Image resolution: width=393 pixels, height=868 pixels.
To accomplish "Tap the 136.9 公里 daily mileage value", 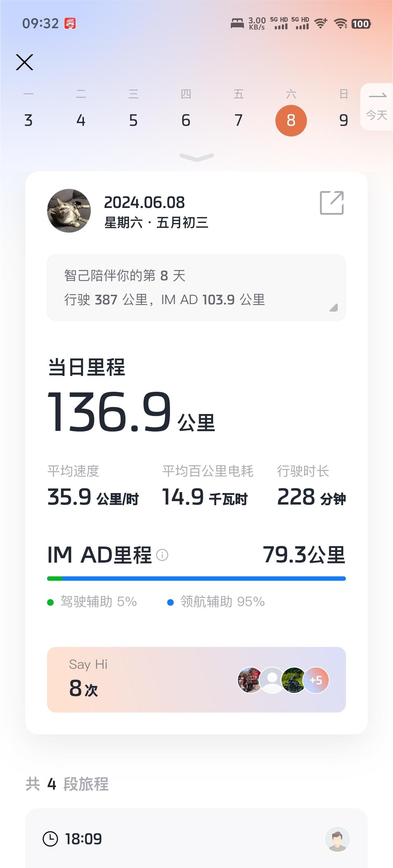I will click(x=131, y=412).
